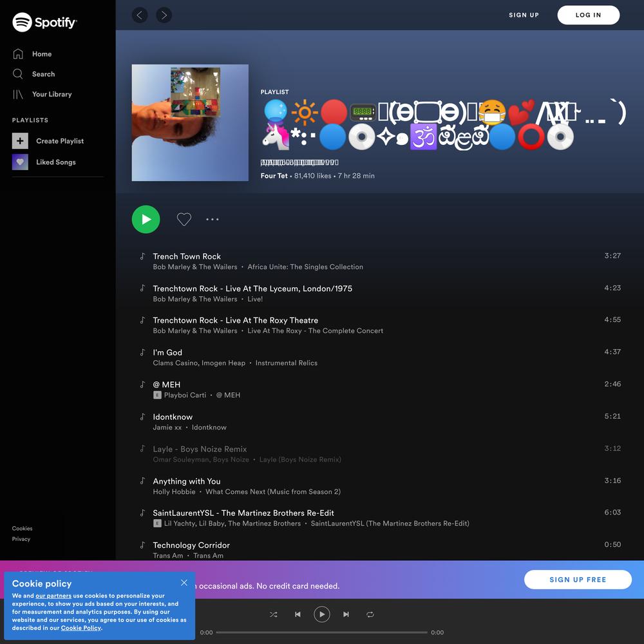Click the Your Library shelf icon
This screenshot has width=644, height=644.
pyautogui.click(x=18, y=94)
